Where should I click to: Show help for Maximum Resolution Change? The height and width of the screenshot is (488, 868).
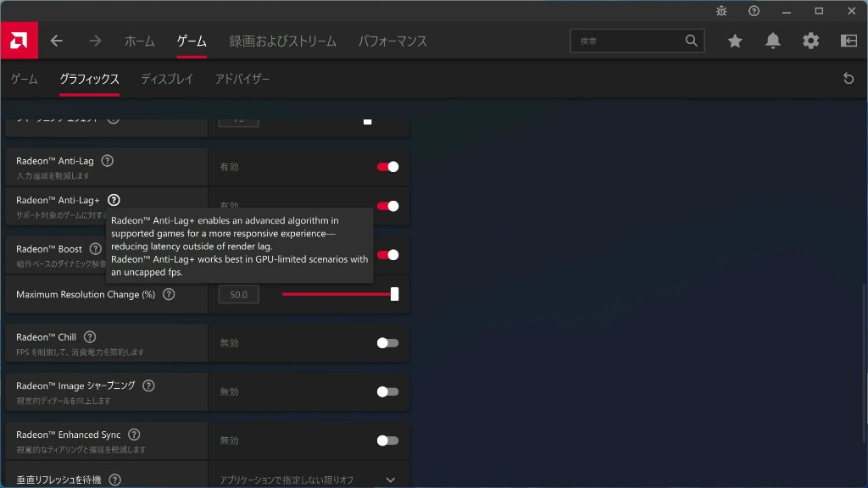[x=169, y=294]
